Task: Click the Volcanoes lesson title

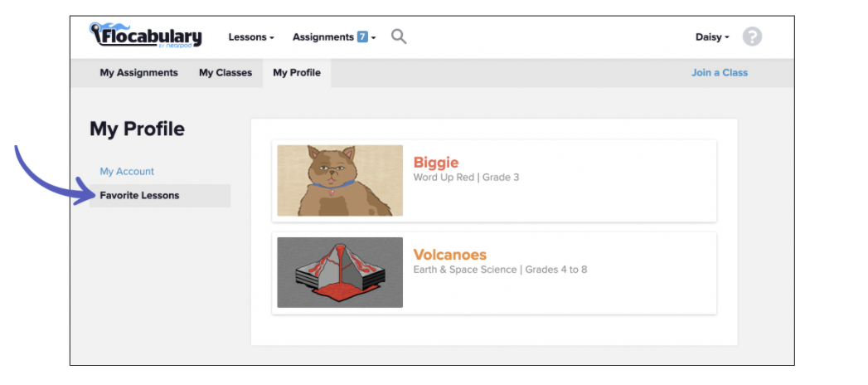Action: click(450, 255)
